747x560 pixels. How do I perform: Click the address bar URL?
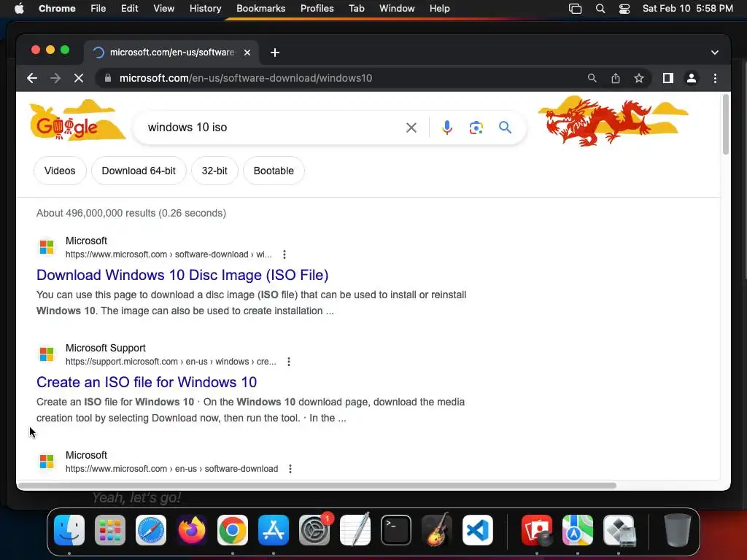tap(246, 78)
